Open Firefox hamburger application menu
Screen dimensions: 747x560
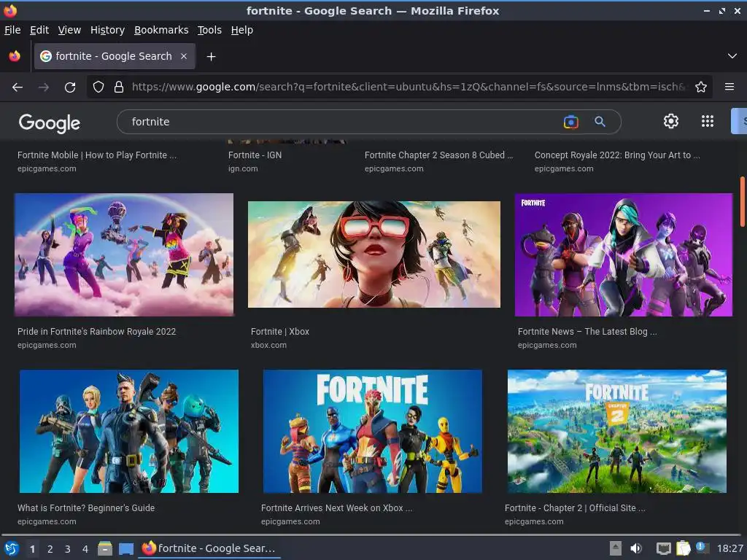coord(729,87)
